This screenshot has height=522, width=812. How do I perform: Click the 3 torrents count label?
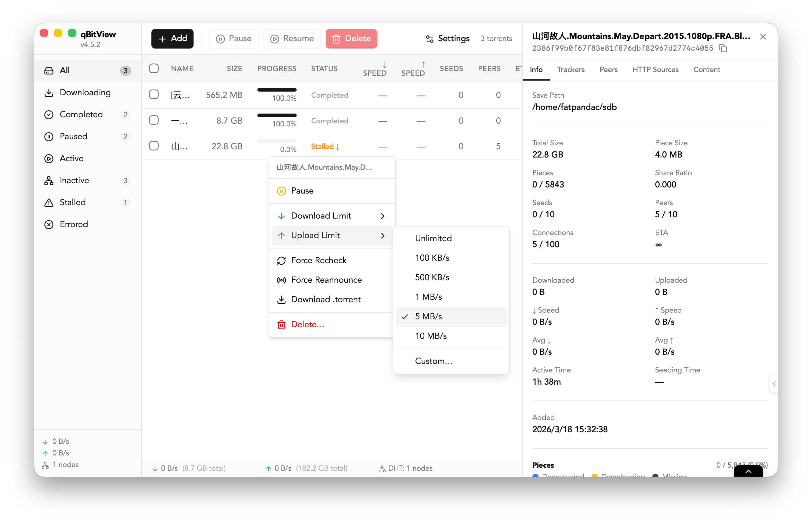click(x=496, y=39)
